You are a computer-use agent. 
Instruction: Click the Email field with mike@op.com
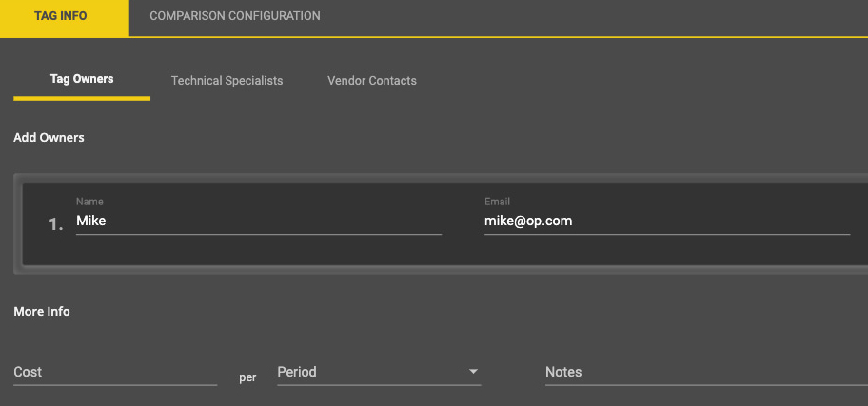(x=667, y=222)
